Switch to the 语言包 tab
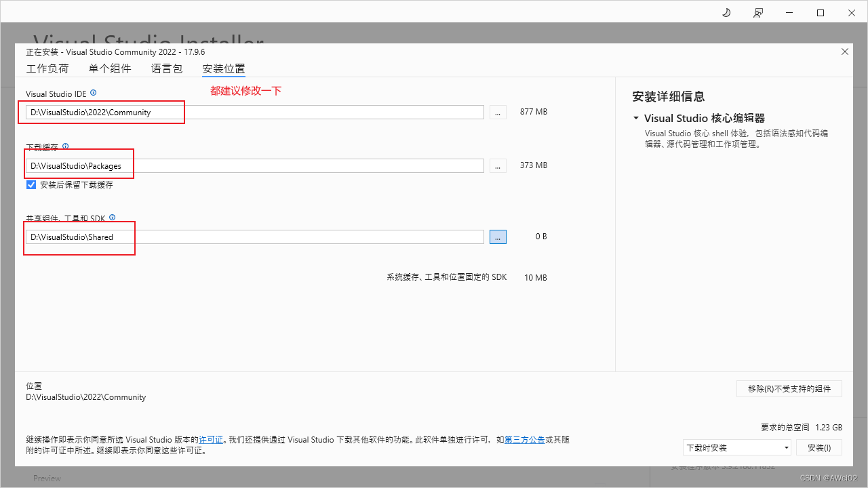 167,68
